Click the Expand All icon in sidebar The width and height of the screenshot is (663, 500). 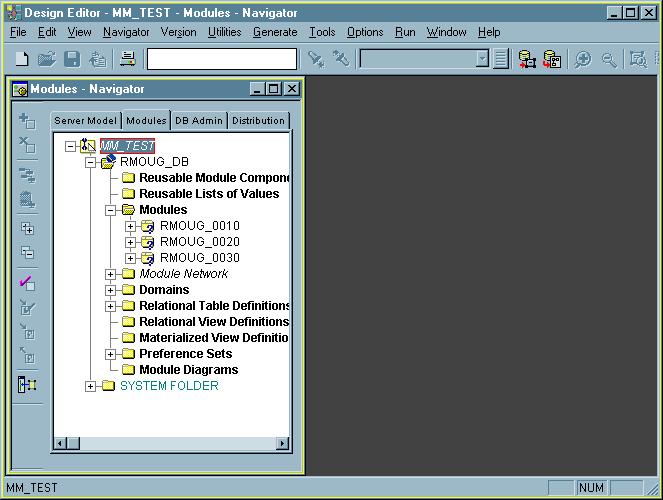tap(27, 228)
